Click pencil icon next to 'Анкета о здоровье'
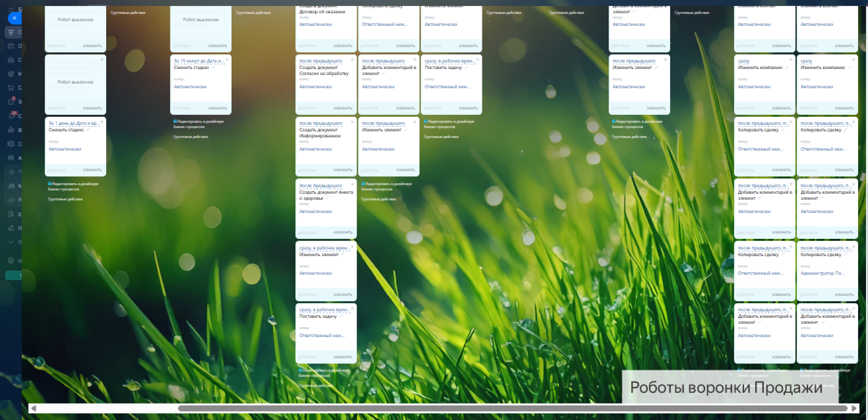The height and width of the screenshot is (420, 868). 327,198
